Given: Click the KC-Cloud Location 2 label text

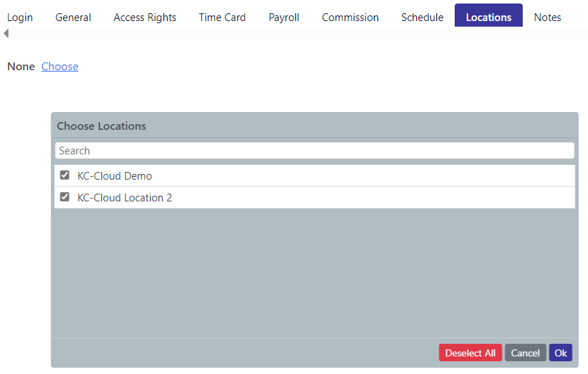Looking at the screenshot, I should click(124, 198).
